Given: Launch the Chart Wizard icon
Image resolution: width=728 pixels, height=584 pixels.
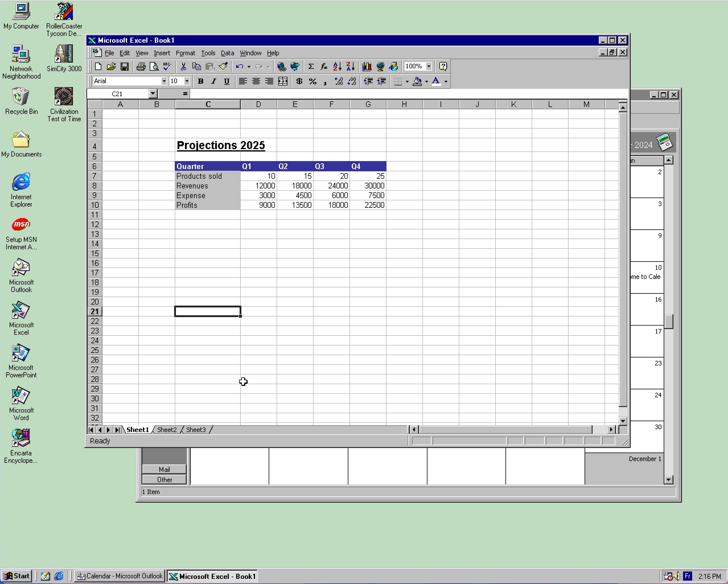Looking at the screenshot, I should (x=367, y=67).
